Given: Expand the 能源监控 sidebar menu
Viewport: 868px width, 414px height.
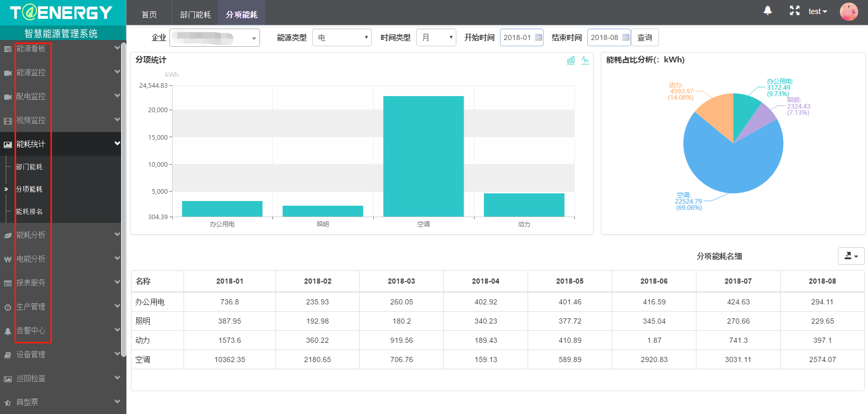Looking at the screenshot, I should (x=31, y=72).
